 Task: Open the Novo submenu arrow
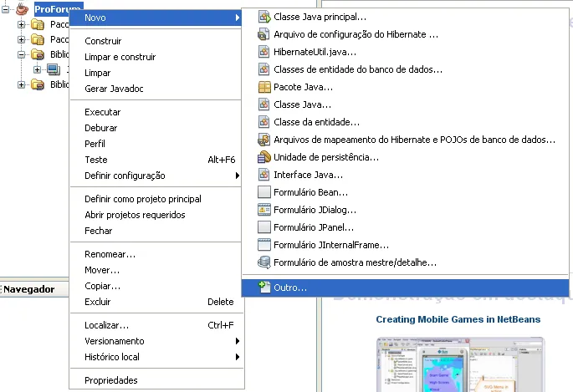[238, 18]
